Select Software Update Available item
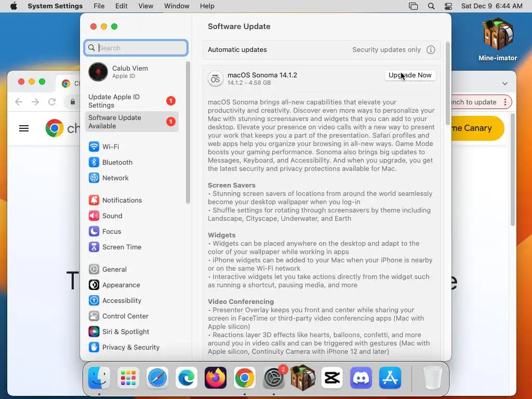The image size is (532, 399). 132,122
